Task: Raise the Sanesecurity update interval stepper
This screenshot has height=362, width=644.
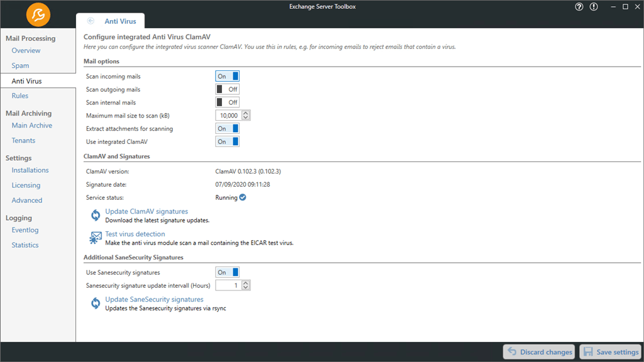Action: coord(245,283)
